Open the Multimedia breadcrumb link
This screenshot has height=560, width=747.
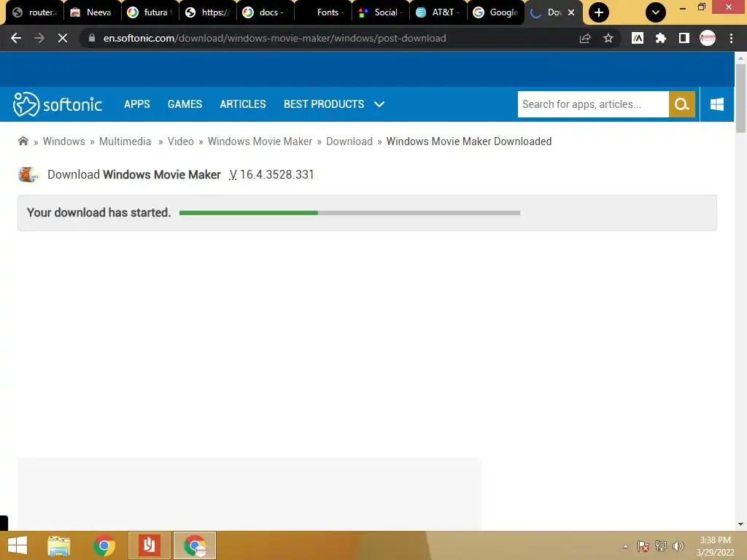click(x=125, y=141)
